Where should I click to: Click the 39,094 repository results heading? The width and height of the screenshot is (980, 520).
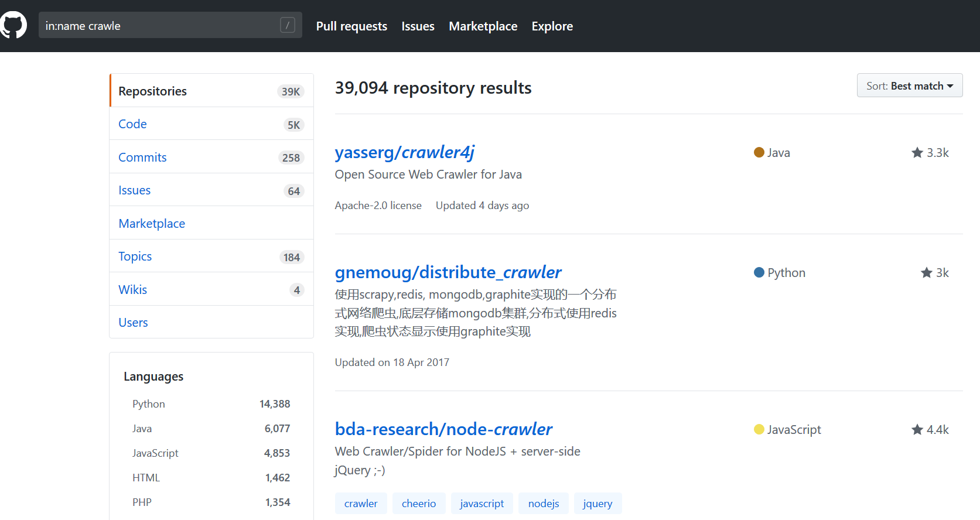point(433,88)
